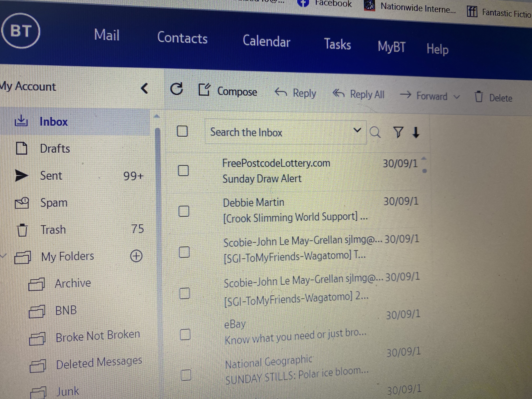Tick checkbox for first Scobie-John Le May-Grellan email
This screenshot has height=399, width=532.
pyautogui.click(x=184, y=252)
